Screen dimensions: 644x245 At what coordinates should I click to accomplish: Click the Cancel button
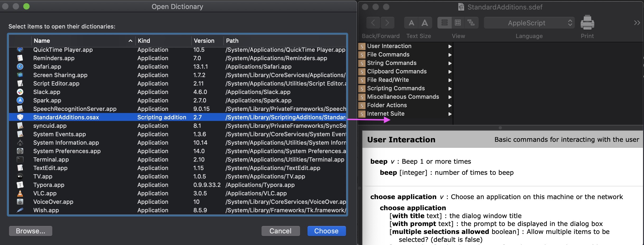tap(281, 231)
